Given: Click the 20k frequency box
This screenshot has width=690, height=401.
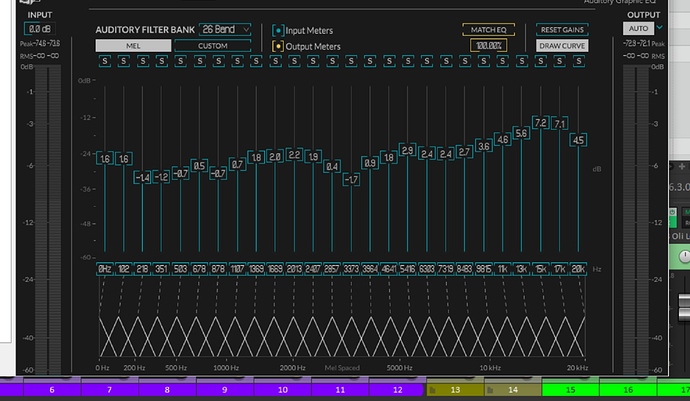Looking at the screenshot, I should 578,269.
